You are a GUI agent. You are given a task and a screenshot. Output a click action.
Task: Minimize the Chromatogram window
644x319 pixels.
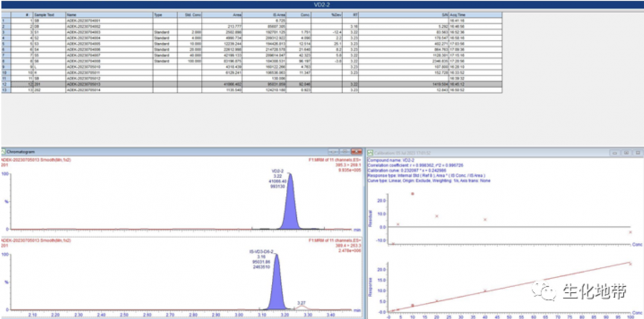(x=334, y=152)
